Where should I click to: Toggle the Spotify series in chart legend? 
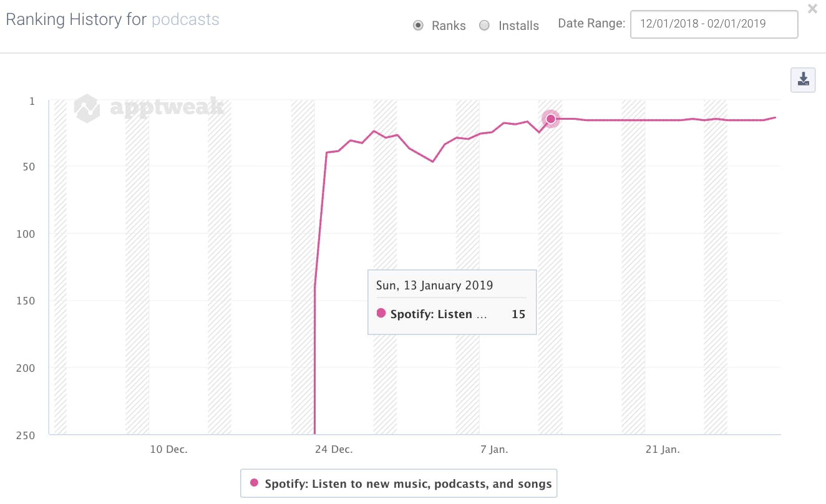point(408,483)
